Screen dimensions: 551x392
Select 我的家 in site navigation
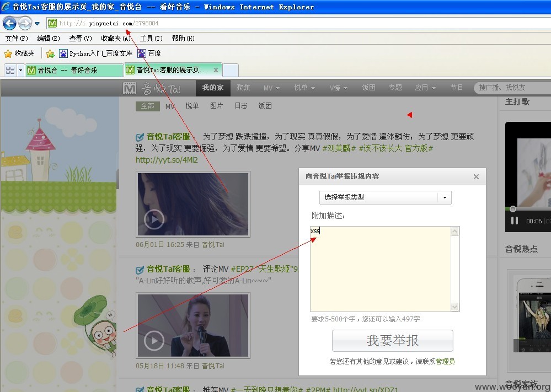tap(212, 88)
